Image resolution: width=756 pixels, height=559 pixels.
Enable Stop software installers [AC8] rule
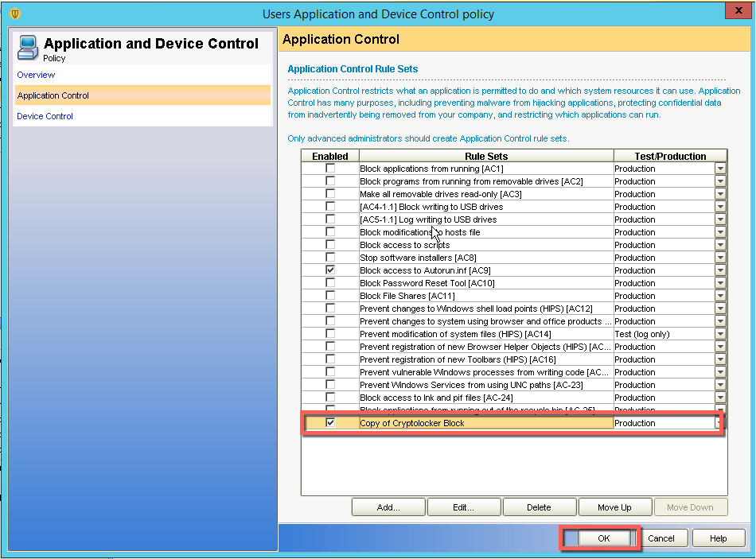(330, 258)
